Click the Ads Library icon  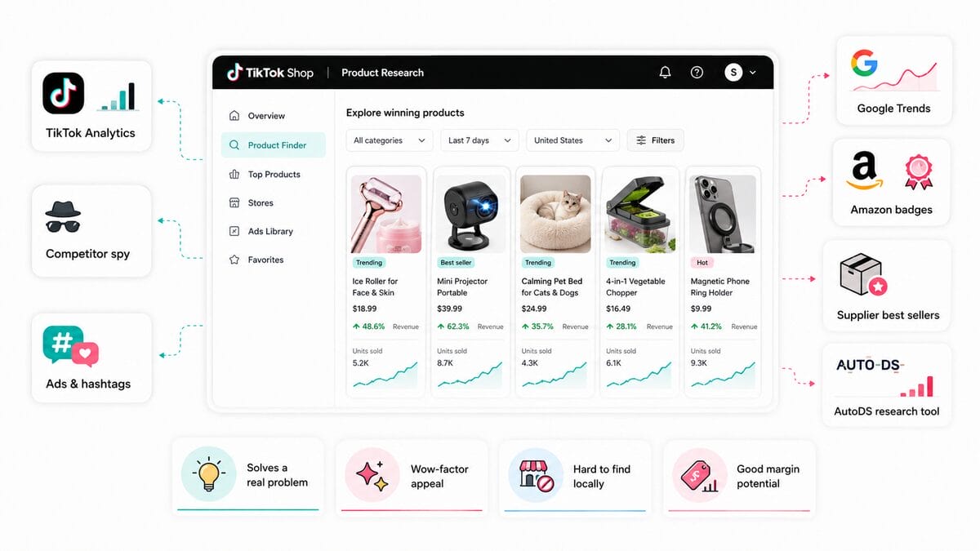[x=235, y=231]
